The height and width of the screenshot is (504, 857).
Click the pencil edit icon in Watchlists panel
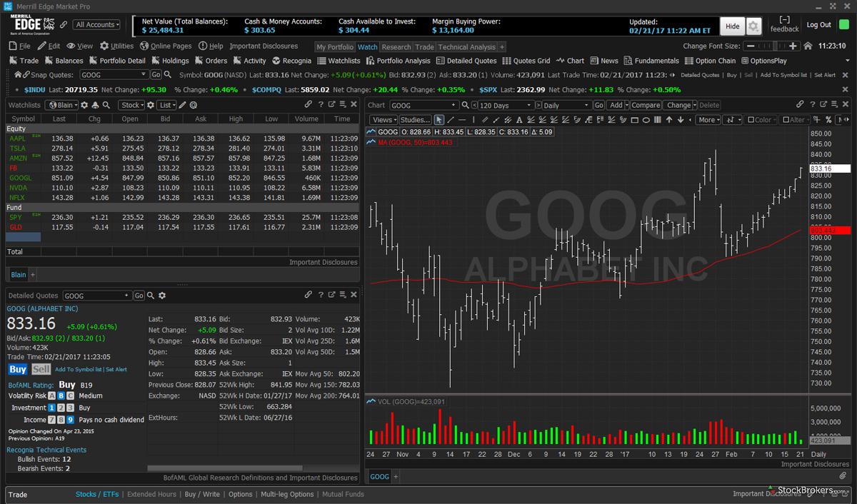click(182, 105)
